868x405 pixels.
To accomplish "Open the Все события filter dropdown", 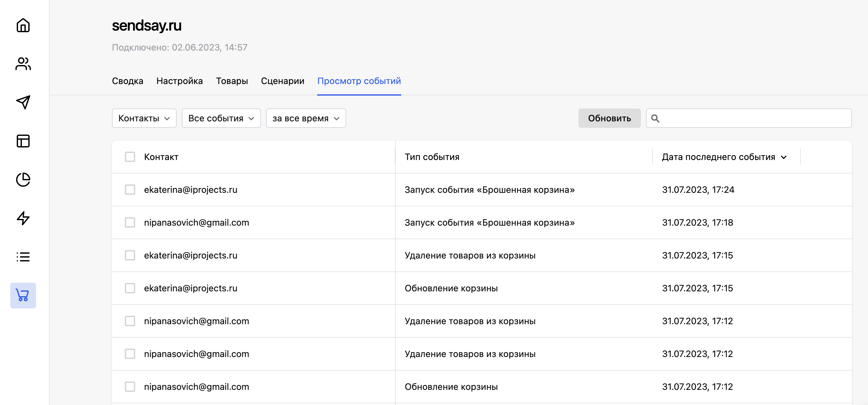I will (221, 118).
